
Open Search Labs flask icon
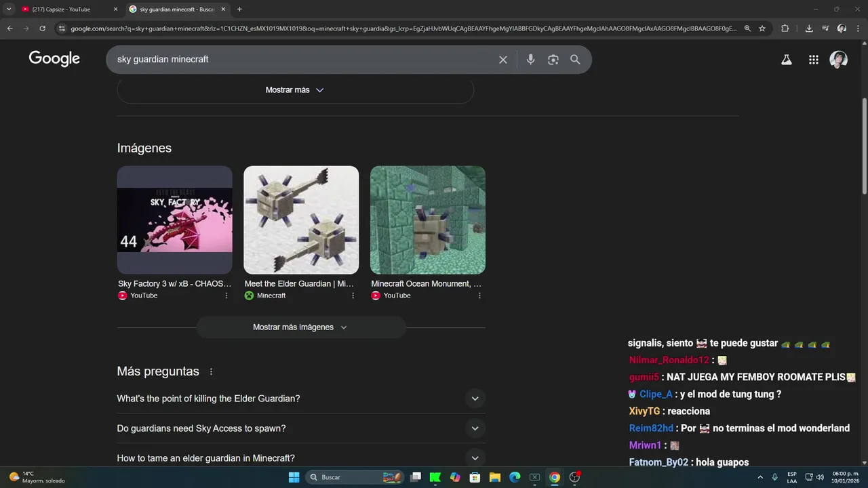click(787, 60)
